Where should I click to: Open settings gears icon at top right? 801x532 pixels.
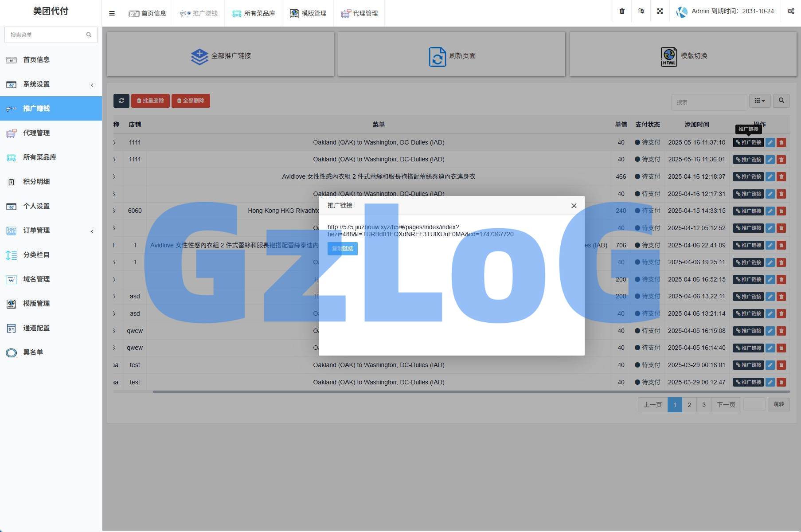point(791,12)
